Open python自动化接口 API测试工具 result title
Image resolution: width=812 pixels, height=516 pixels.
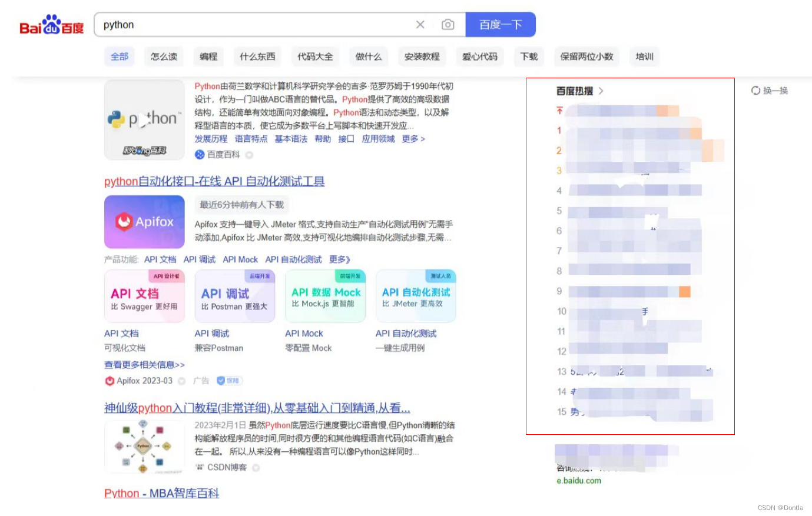click(214, 181)
